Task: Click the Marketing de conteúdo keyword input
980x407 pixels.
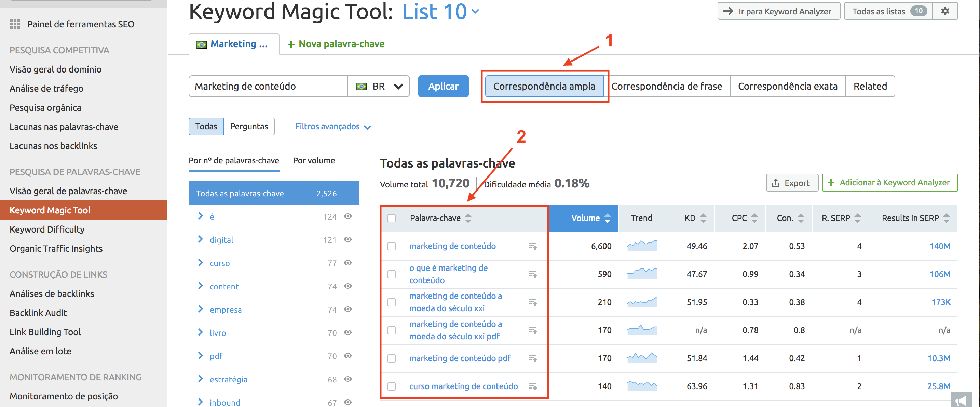Action: 268,87
